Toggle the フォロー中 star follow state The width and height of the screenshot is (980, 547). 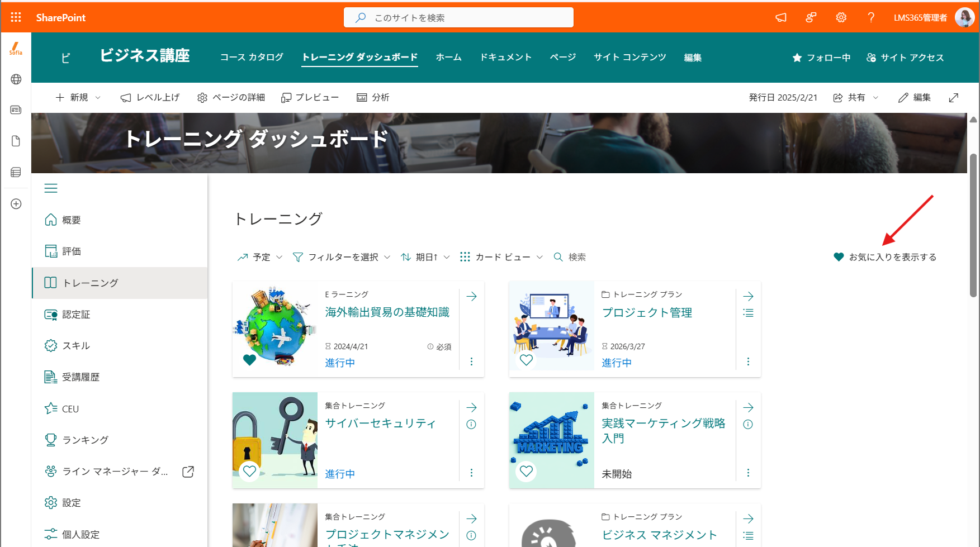pos(821,58)
